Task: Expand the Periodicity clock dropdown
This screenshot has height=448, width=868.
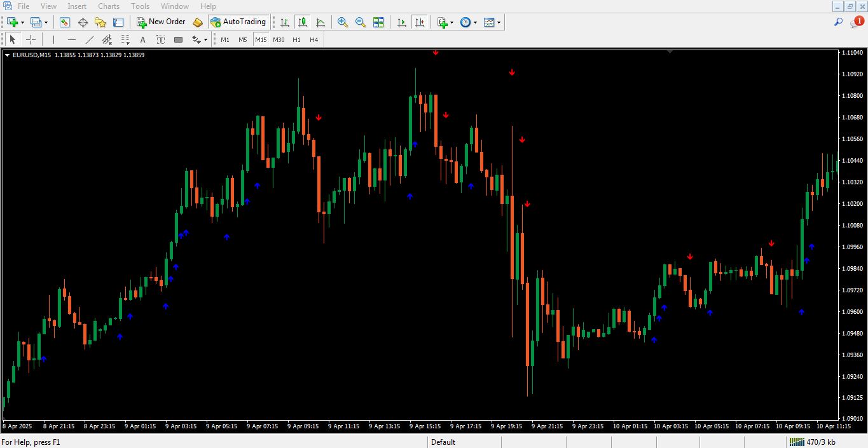Action: point(475,22)
